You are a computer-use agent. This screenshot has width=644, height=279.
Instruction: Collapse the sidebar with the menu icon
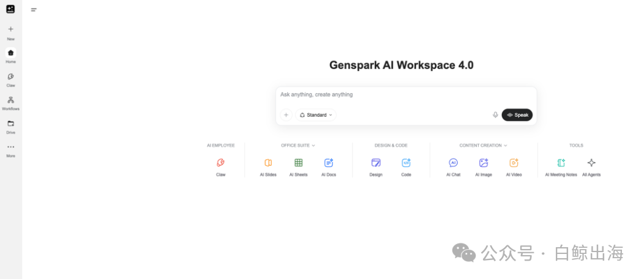click(34, 10)
